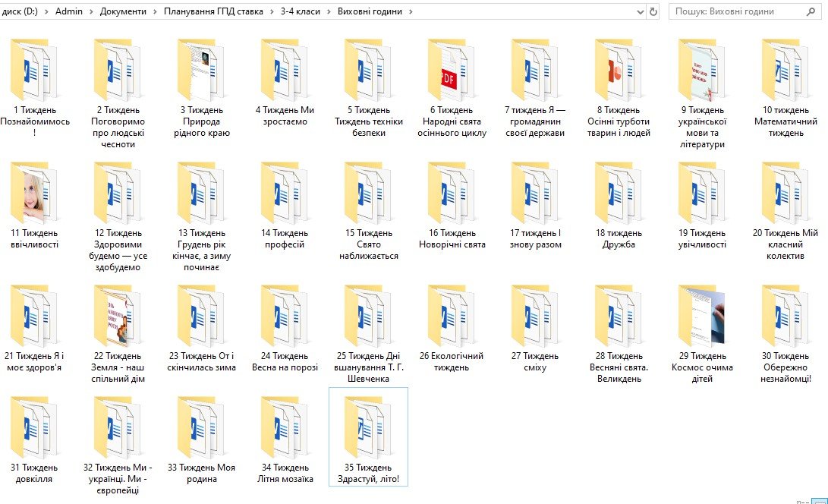Expand the chevron after "Виховні години" in the breadcrumb
Viewport: 828px width, 504px height.
411,12
